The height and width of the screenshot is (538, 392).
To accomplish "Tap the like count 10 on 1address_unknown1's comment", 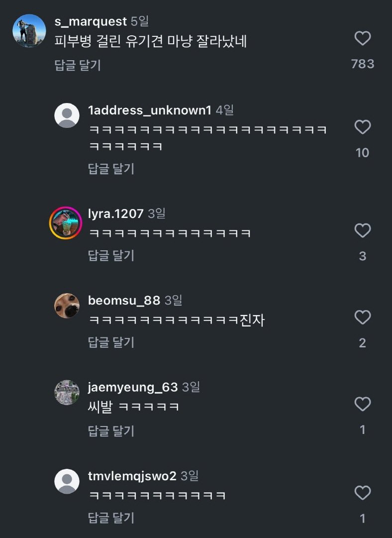I will point(363,152).
